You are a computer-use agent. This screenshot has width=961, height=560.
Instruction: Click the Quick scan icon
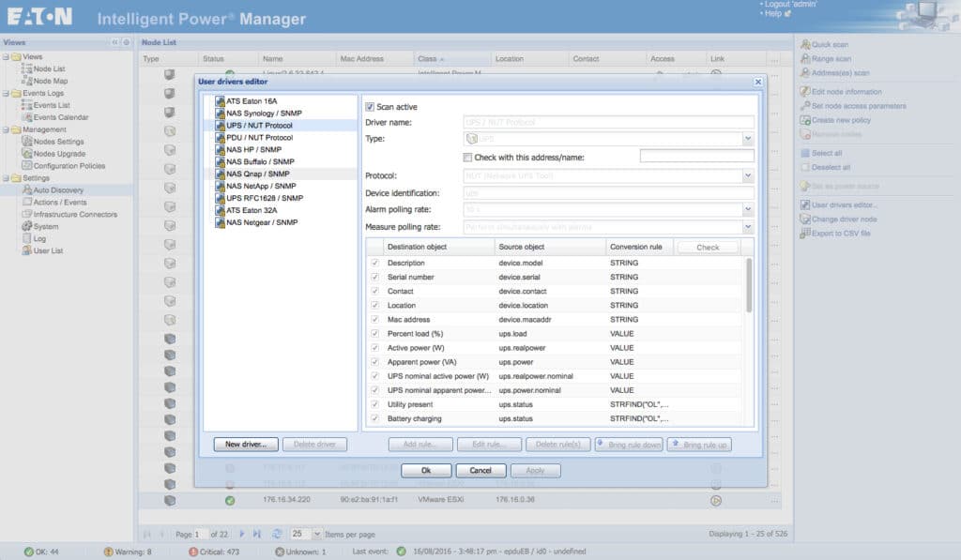coord(805,44)
